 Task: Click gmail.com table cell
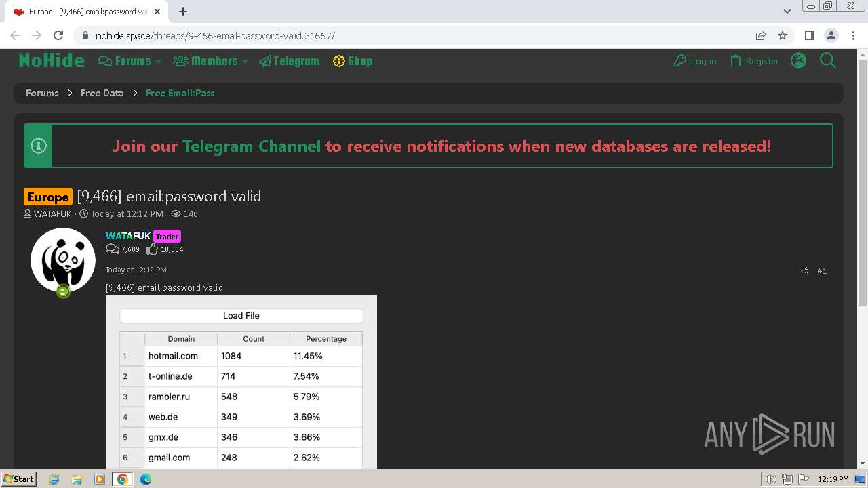coord(181,457)
